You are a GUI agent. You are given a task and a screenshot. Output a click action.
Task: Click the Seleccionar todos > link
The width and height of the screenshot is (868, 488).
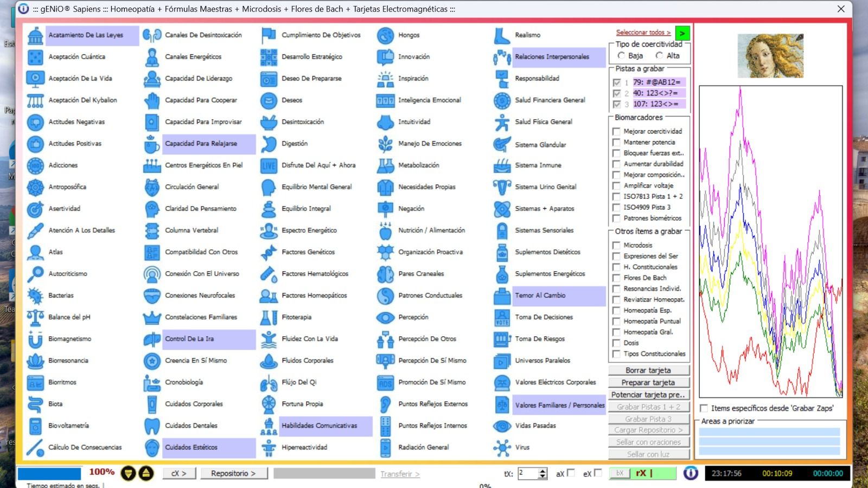pos(643,33)
